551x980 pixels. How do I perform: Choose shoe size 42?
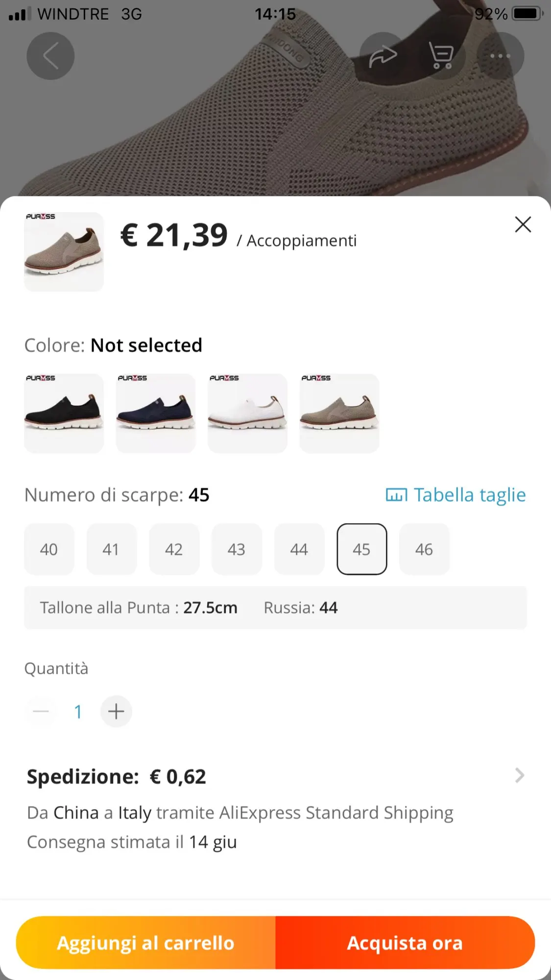pyautogui.click(x=174, y=549)
